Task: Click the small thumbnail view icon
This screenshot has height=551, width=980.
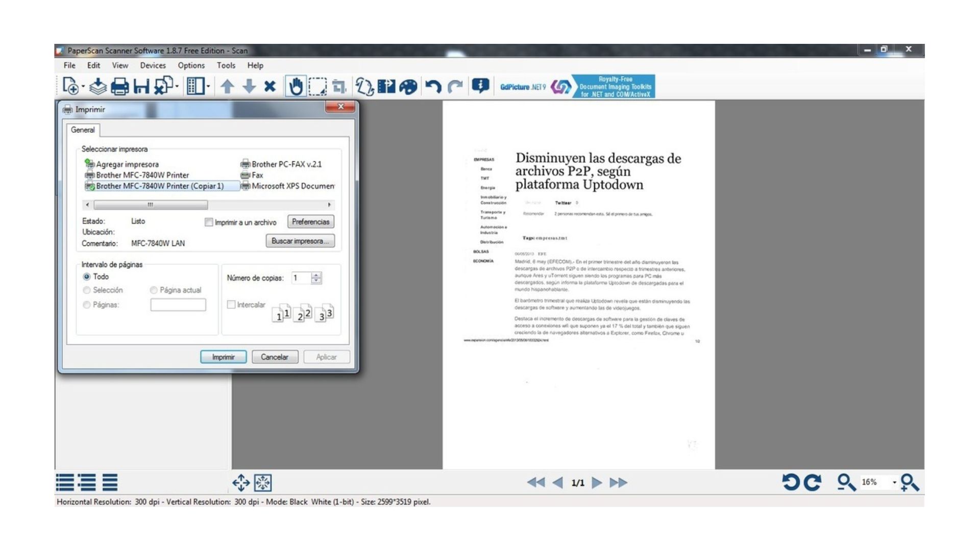Action: [110, 482]
